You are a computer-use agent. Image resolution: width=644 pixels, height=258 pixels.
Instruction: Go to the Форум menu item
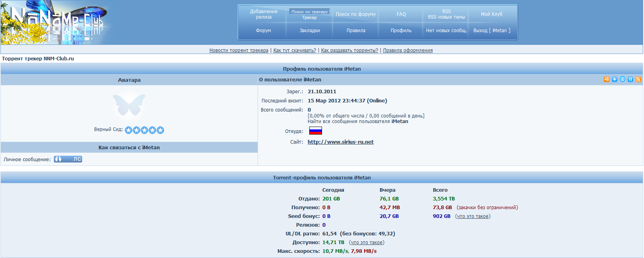pos(263,31)
